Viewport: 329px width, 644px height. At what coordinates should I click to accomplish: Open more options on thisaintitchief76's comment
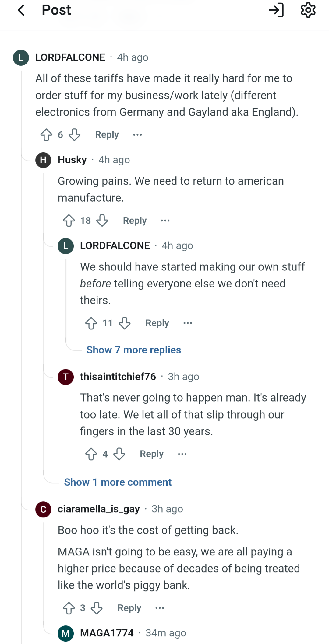pyautogui.click(x=182, y=454)
